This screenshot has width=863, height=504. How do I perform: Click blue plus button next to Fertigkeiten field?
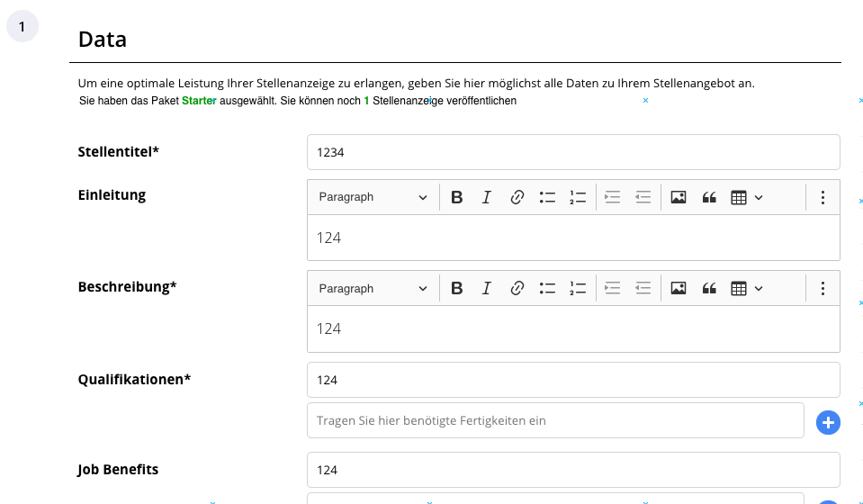(828, 423)
